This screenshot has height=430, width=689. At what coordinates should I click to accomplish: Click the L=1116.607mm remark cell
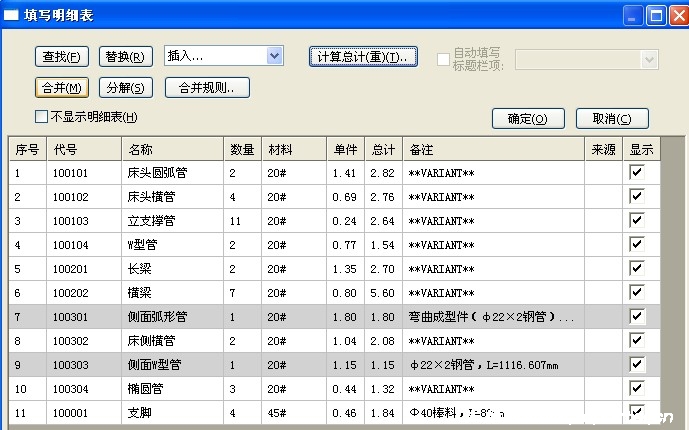[x=493, y=365]
